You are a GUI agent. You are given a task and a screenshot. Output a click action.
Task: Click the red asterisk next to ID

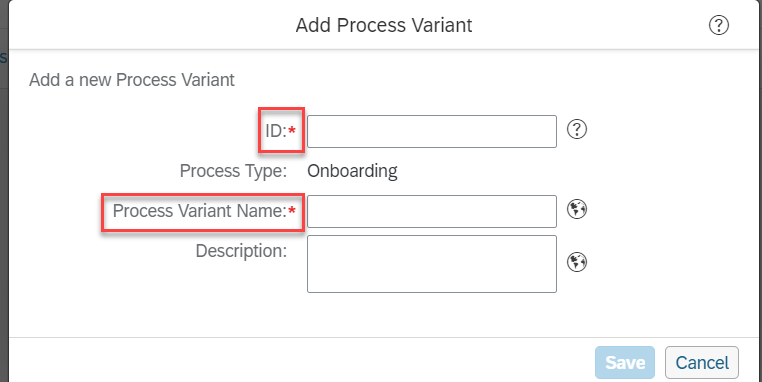coord(292,130)
